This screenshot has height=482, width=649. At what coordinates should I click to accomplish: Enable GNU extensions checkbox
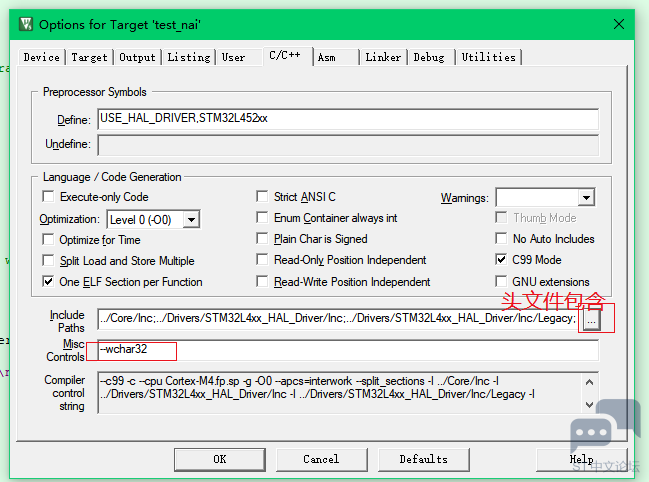501,281
